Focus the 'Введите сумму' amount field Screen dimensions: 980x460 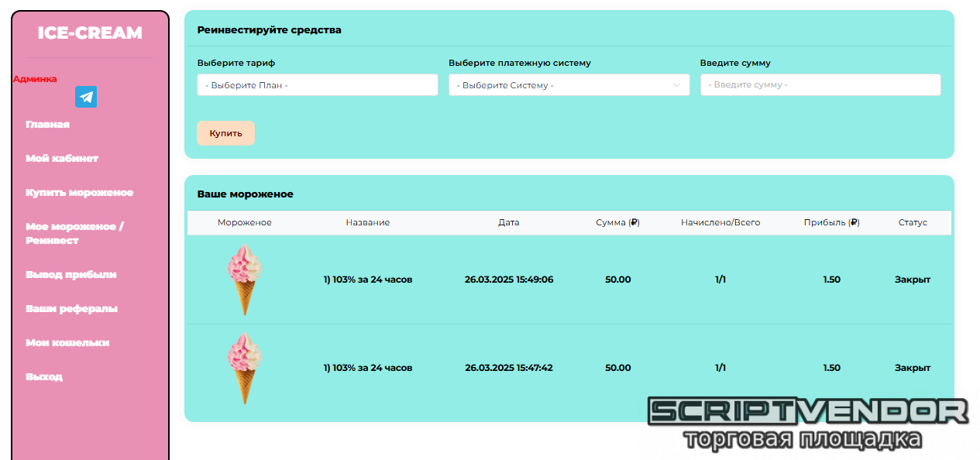820,85
